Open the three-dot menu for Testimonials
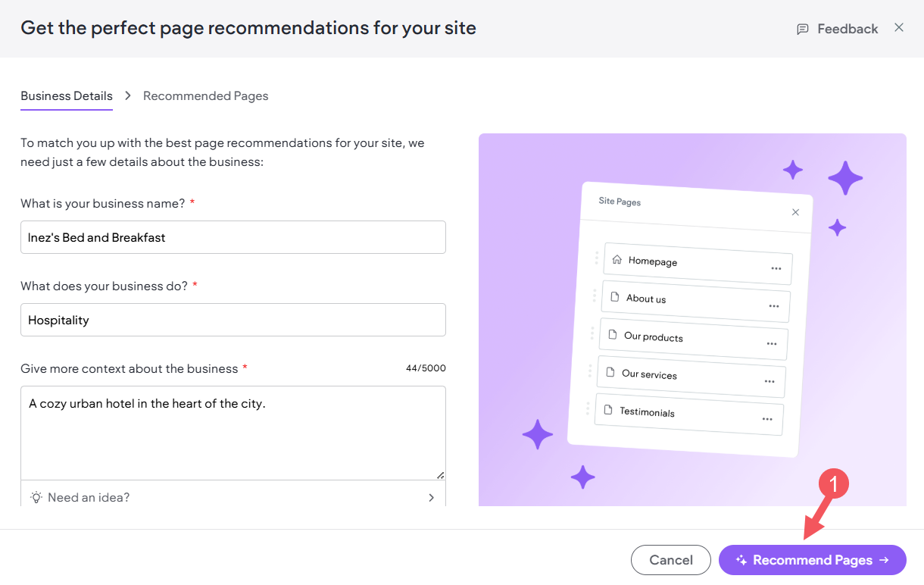This screenshot has height=585, width=924. [767, 419]
